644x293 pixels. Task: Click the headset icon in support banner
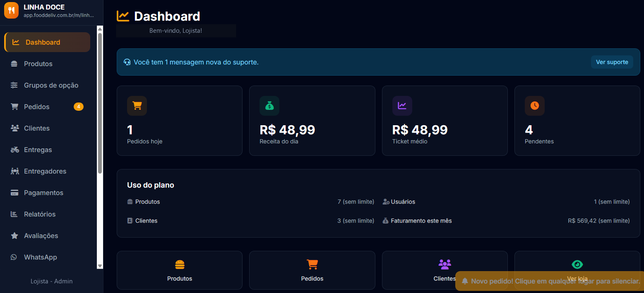(127, 62)
